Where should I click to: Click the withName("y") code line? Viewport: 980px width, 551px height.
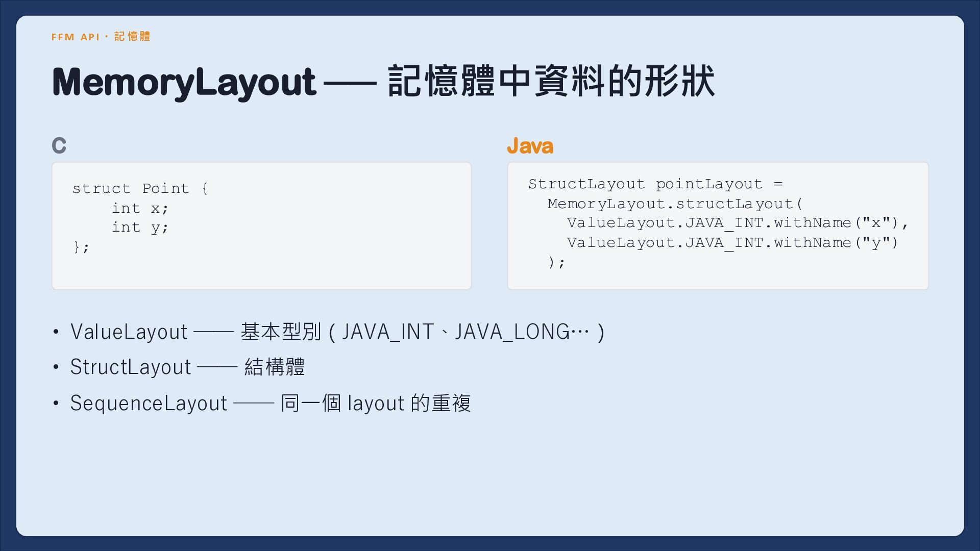coord(732,242)
